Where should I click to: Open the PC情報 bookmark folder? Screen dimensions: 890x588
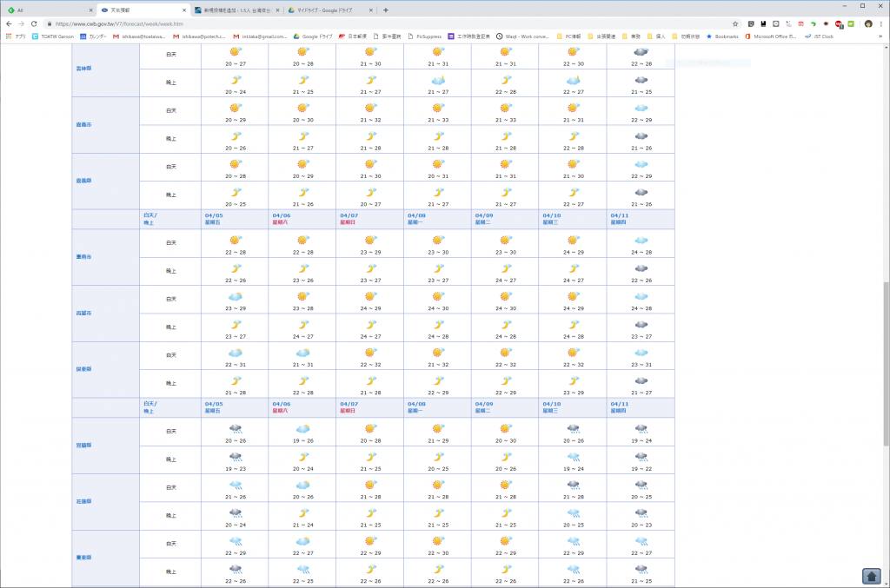pos(568,36)
